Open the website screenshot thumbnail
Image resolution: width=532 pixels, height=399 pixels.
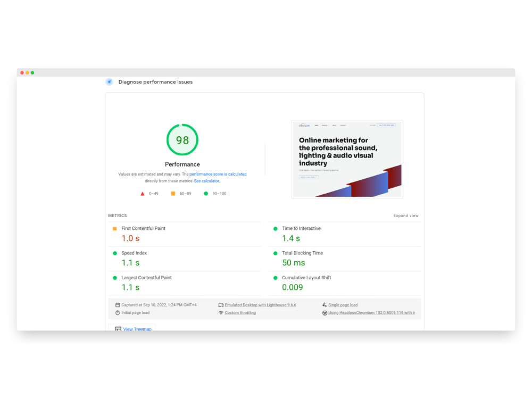coord(347,159)
